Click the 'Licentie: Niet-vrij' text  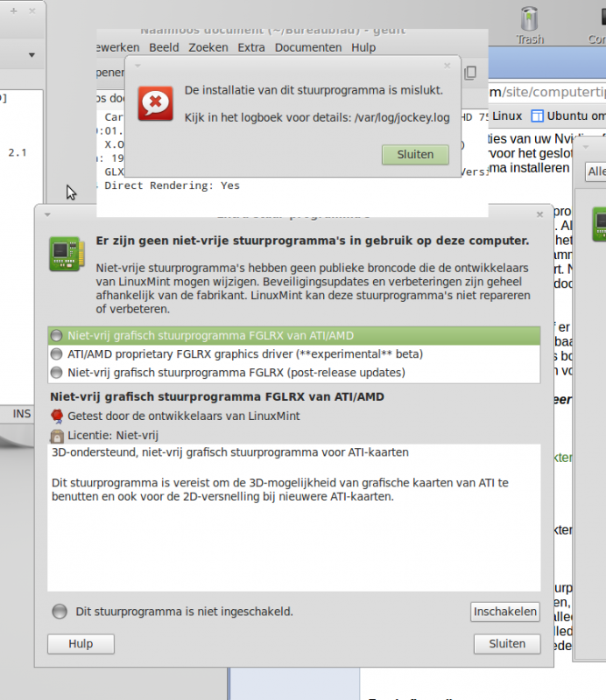(x=113, y=436)
